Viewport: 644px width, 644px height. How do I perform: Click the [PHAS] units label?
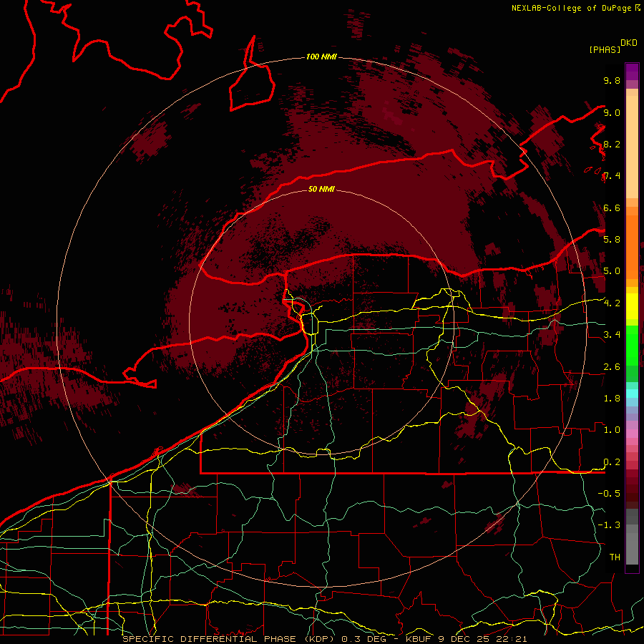tap(605, 49)
